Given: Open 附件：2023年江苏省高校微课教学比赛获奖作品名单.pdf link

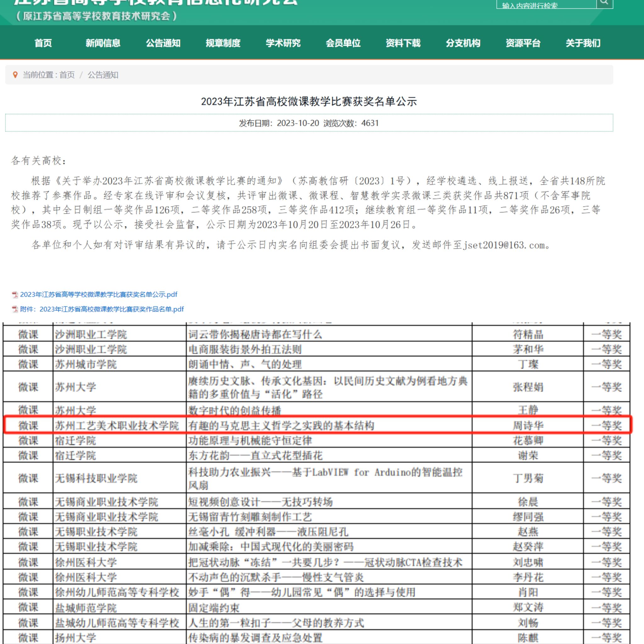Looking at the screenshot, I should [102, 309].
